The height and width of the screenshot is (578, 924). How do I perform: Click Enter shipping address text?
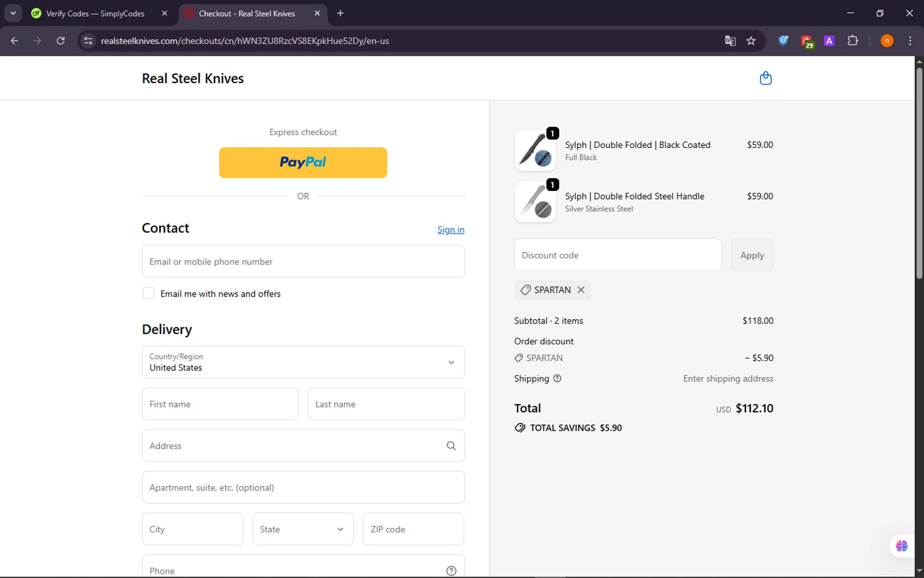pyautogui.click(x=728, y=378)
